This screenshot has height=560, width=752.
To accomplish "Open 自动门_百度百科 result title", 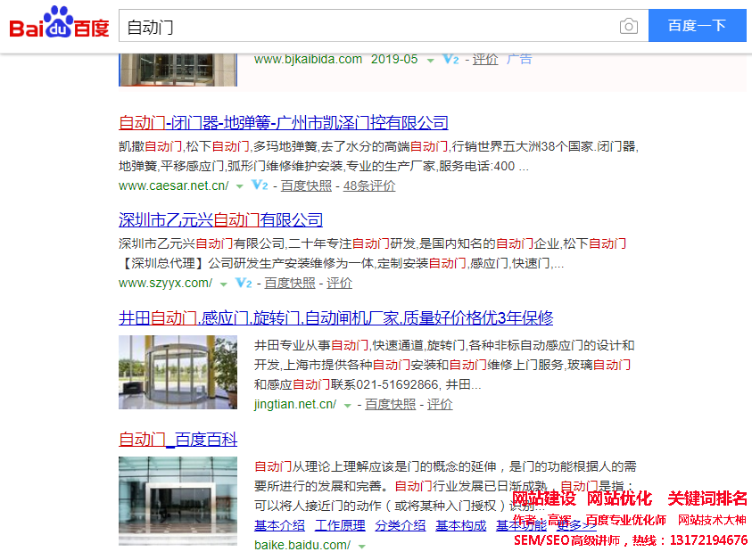I will (178, 439).
